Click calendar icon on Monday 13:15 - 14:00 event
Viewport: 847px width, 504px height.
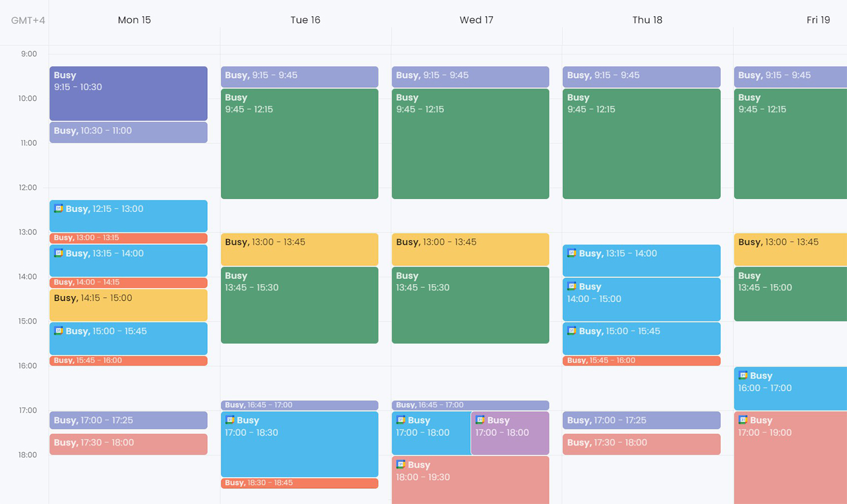coord(59,253)
